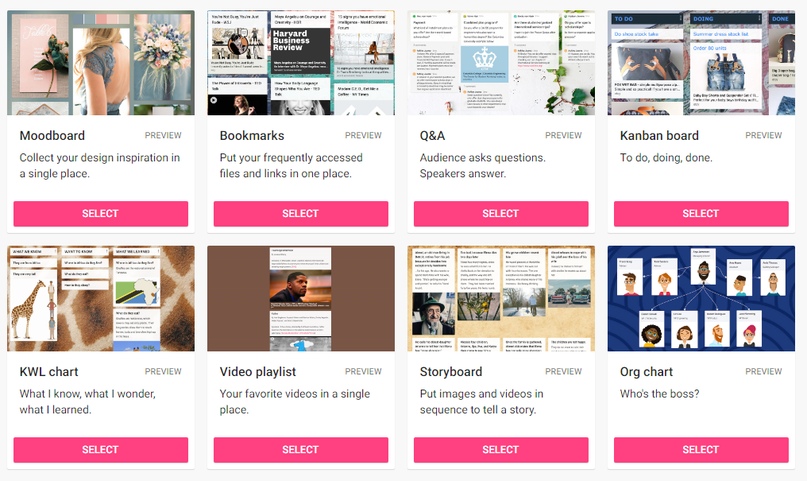Preview the Storyboard template

564,371
